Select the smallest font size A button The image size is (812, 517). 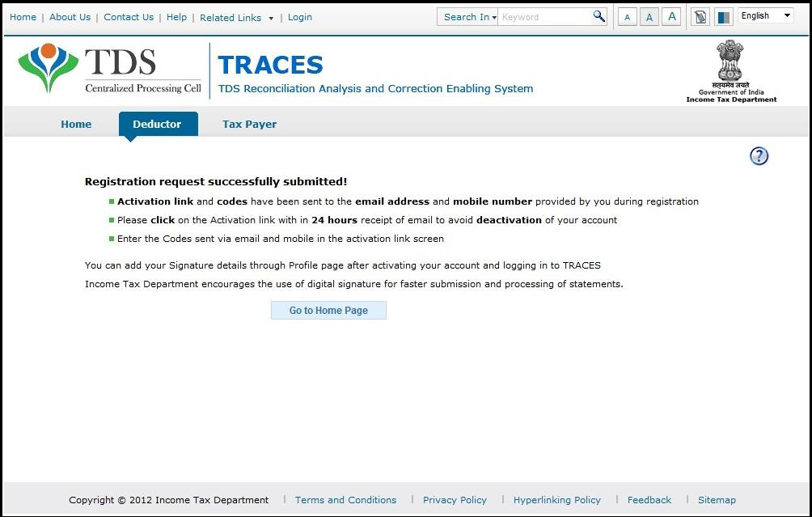point(627,17)
